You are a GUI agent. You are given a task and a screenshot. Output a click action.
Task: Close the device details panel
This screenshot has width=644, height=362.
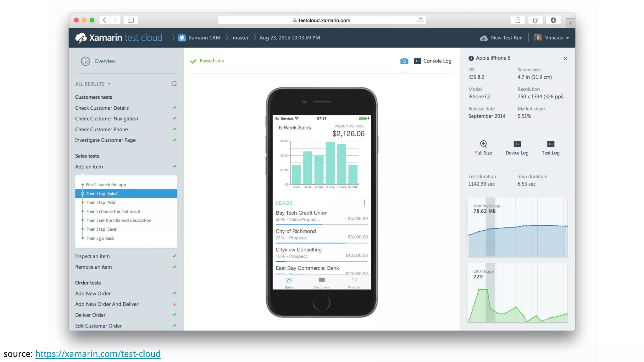click(x=565, y=58)
